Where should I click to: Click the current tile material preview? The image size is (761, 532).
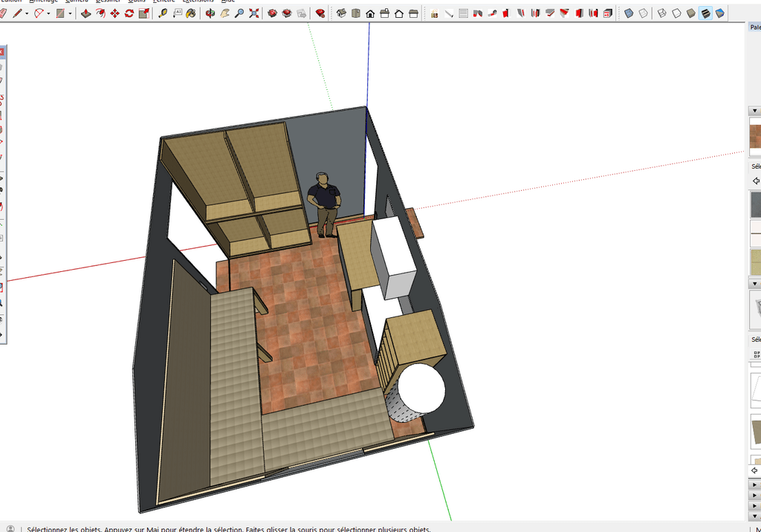756,137
